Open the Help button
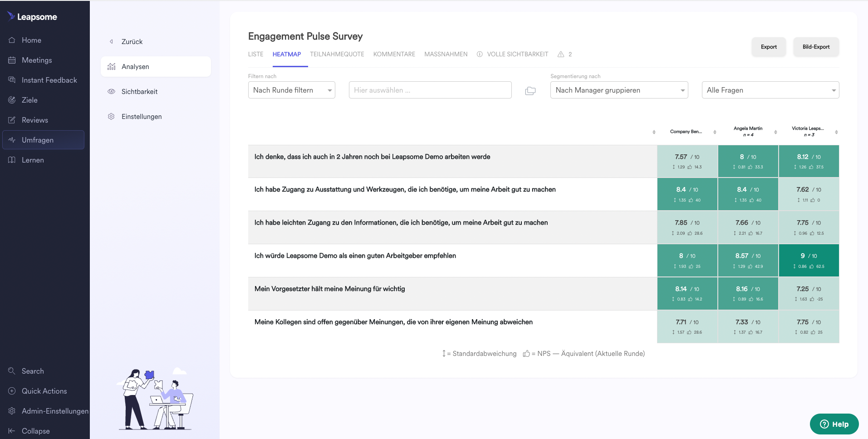The image size is (868, 439). [x=834, y=424]
